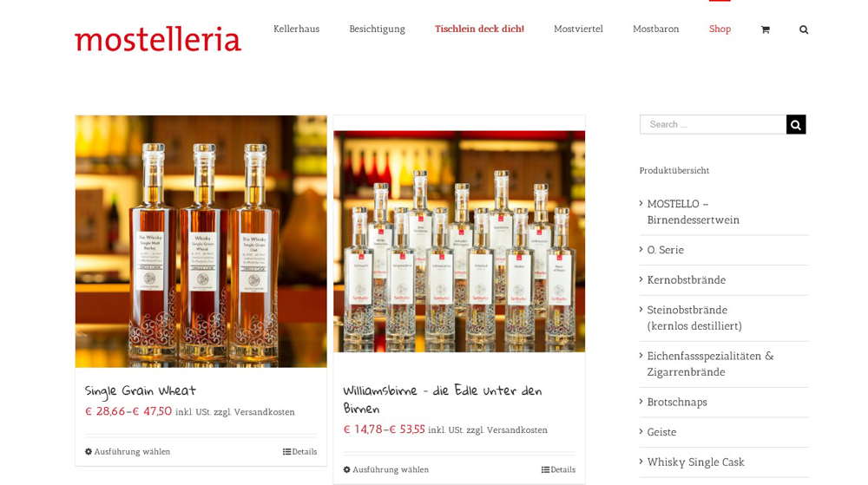Viewport: 868px width, 485px height.
Task: Open the Brotschnaps category link
Action: click(x=677, y=402)
